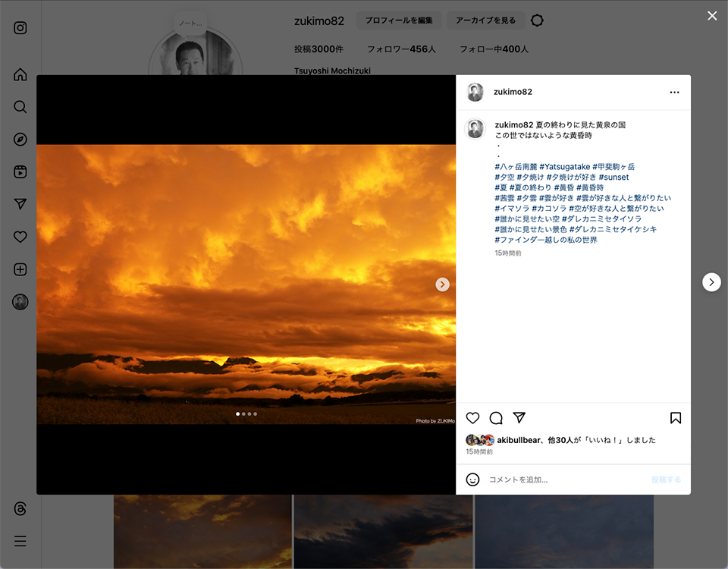Open hashtag #黄昏
728x569 pixels.
pos(563,187)
